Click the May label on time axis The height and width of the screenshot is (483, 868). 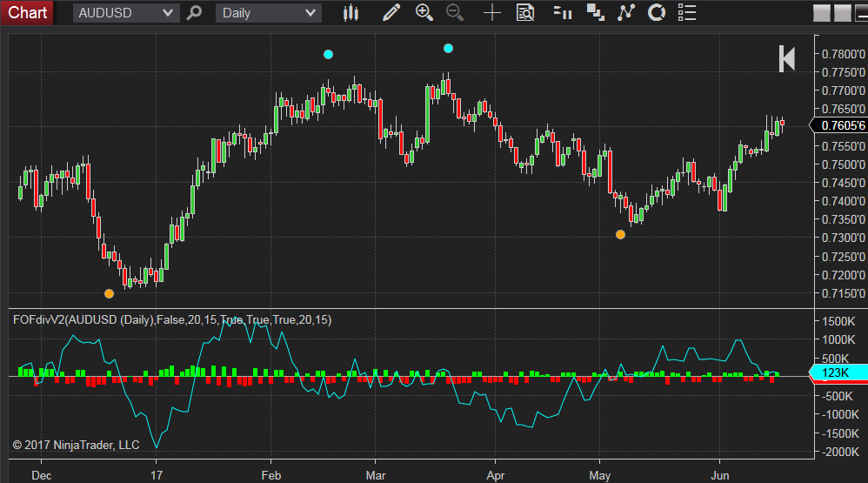[x=599, y=475]
